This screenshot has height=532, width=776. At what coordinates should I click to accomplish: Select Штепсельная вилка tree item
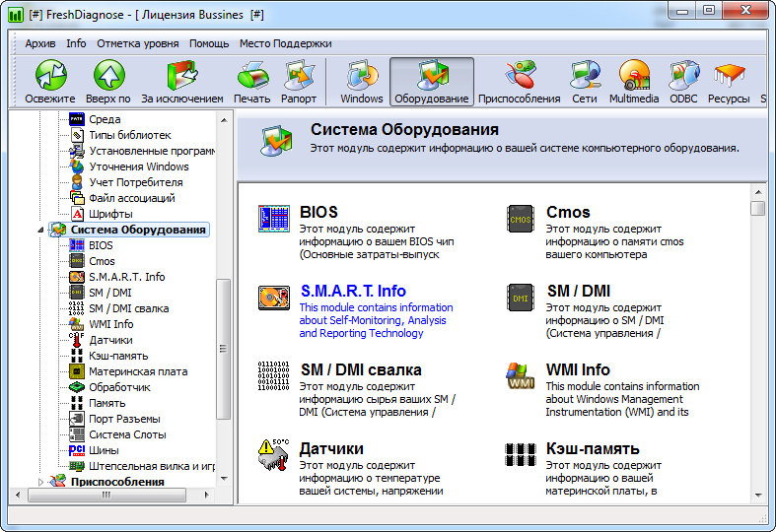pyautogui.click(x=152, y=466)
